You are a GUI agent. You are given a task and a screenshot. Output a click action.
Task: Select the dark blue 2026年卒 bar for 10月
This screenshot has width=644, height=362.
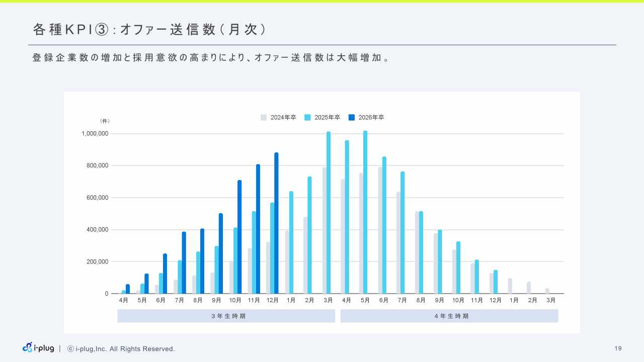[239, 237]
